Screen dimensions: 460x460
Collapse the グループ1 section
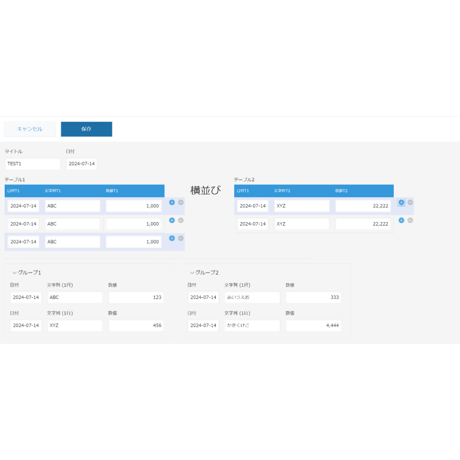(15, 273)
